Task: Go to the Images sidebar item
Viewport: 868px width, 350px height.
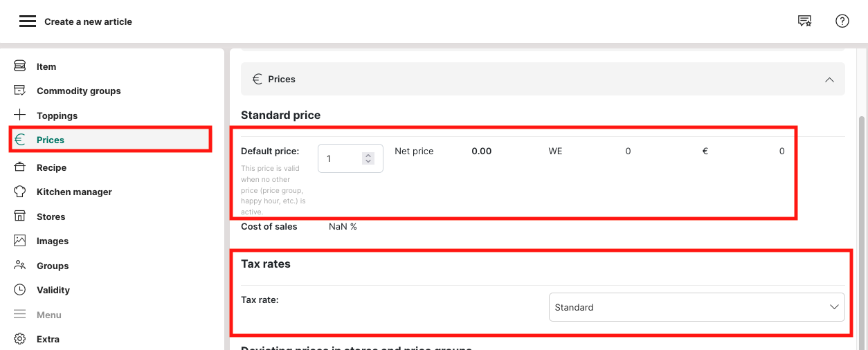Action: [x=53, y=241]
